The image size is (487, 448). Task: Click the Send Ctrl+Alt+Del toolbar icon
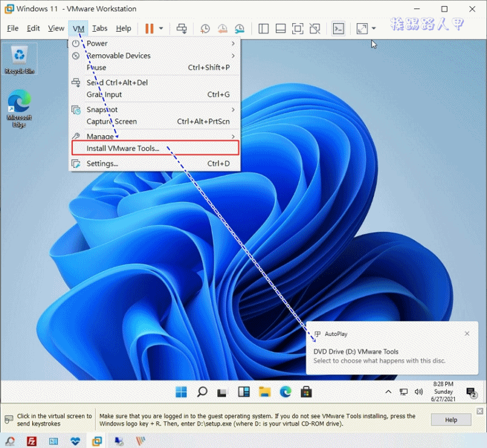pyautogui.click(x=181, y=29)
